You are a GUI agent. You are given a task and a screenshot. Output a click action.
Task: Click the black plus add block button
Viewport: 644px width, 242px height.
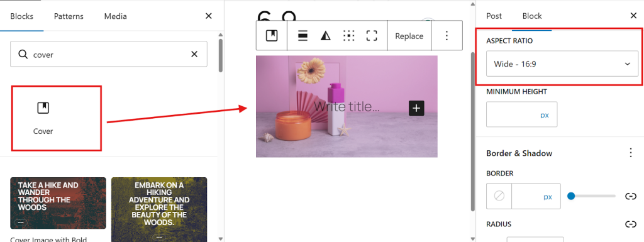click(x=416, y=108)
